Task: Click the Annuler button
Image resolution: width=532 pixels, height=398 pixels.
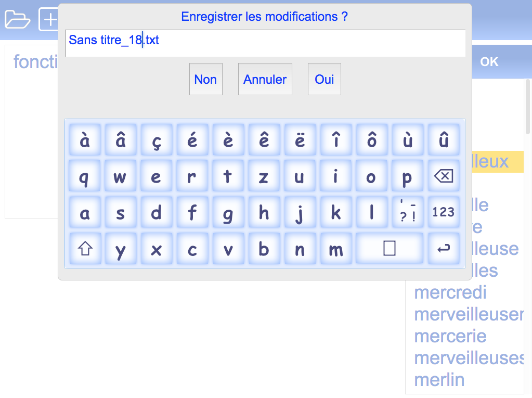Action: coord(265,79)
